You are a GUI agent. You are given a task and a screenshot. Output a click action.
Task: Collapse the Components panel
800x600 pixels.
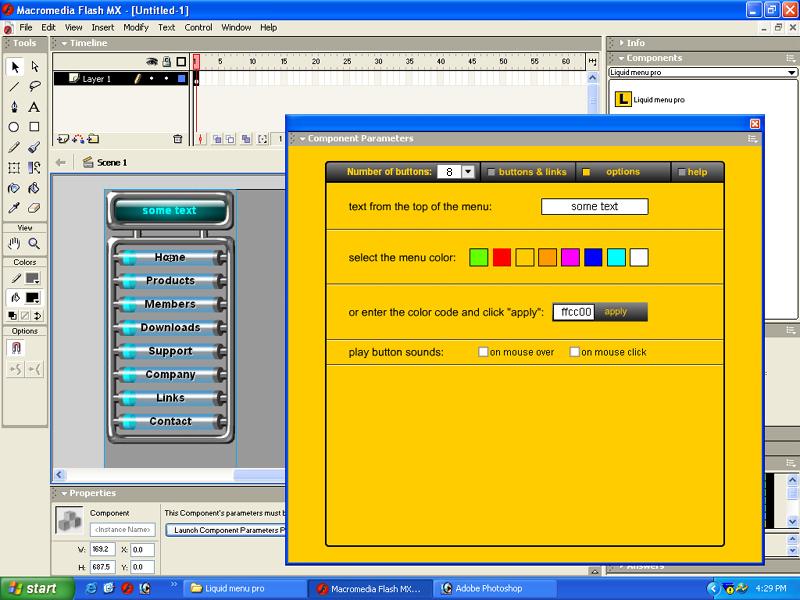(621, 58)
